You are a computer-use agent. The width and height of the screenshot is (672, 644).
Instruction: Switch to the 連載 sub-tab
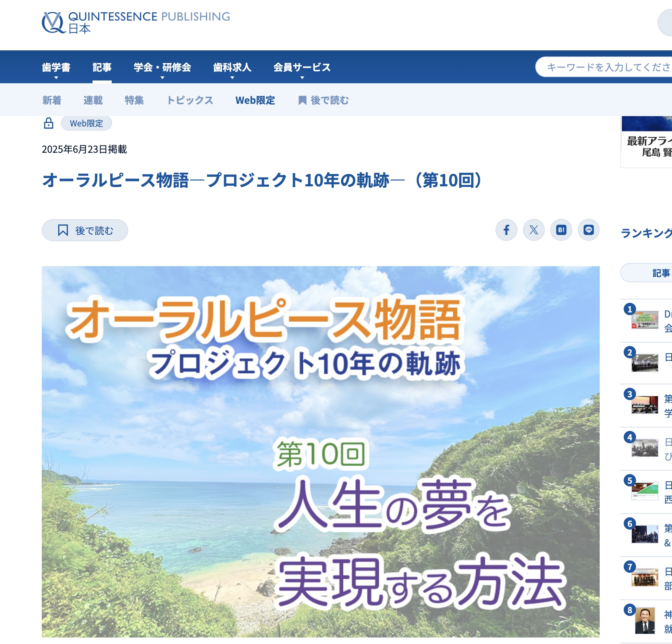[93, 100]
